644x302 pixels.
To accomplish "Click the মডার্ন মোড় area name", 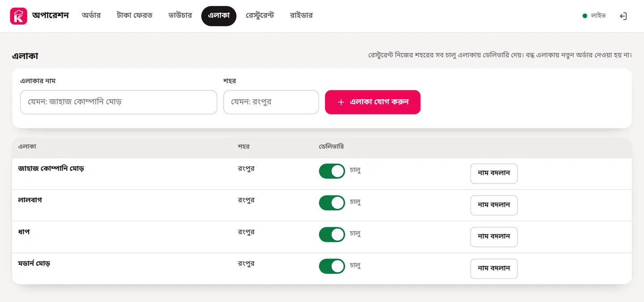I will click(34, 264).
